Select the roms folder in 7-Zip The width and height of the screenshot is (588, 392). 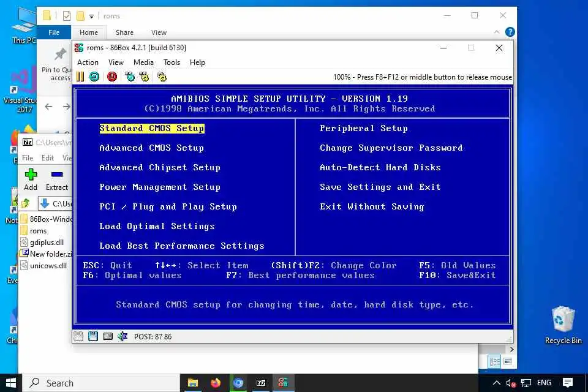click(38, 231)
